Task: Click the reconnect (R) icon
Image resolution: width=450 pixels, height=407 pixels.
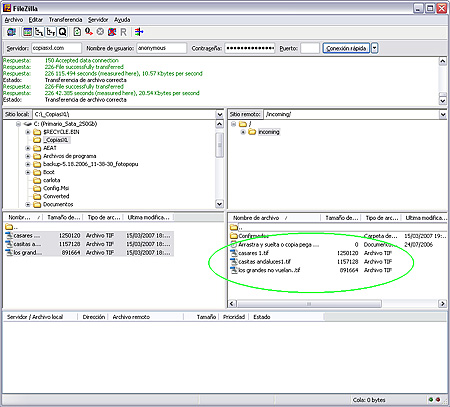Action: [123, 32]
